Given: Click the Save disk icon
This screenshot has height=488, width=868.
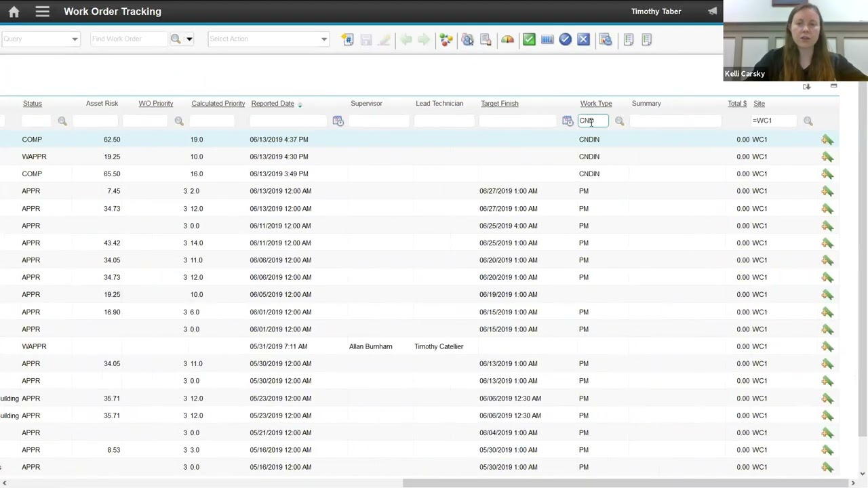Looking at the screenshot, I should 366,39.
